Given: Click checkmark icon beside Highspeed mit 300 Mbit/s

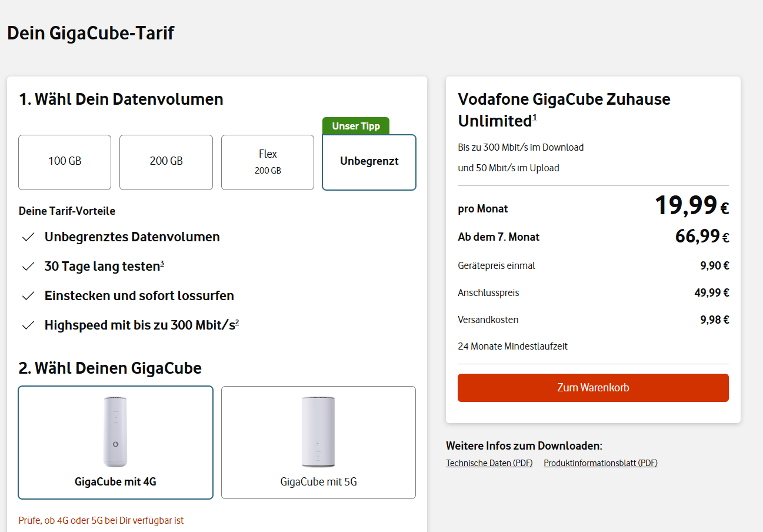Looking at the screenshot, I should pos(28,325).
